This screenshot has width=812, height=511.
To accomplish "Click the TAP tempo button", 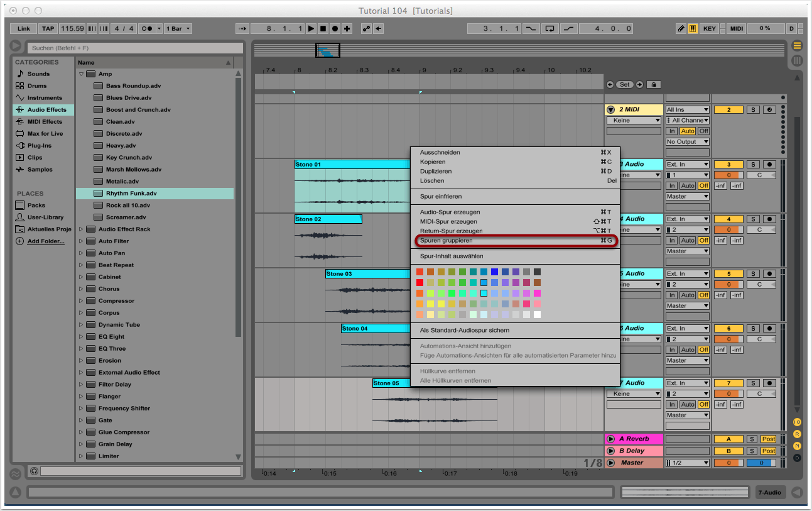I will tap(48, 29).
